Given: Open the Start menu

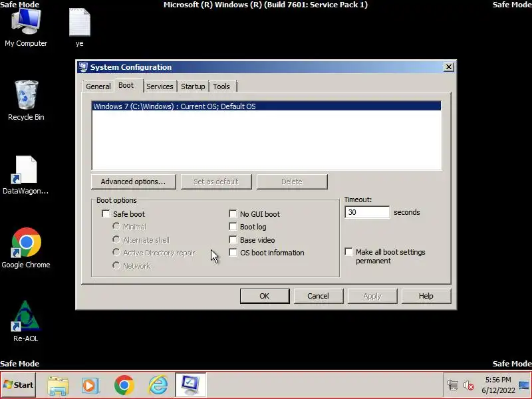Looking at the screenshot, I should (19, 385).
